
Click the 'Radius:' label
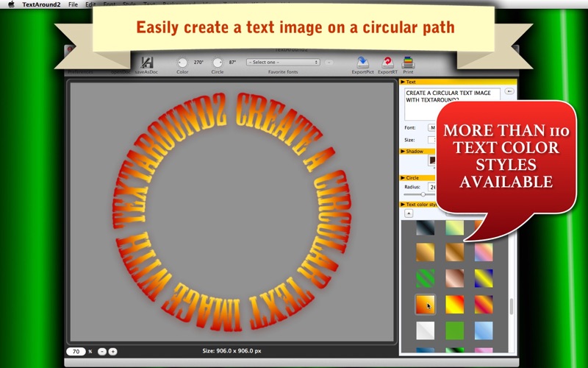click(412, 187)
